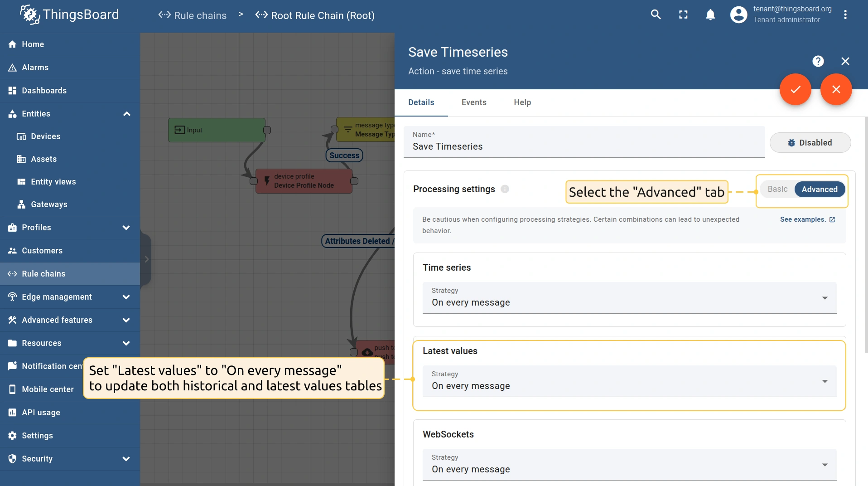The height and width of the screenshot is (486, 868).
Task: Open the user account three-dot menu
Action: (x=845, y=15)
